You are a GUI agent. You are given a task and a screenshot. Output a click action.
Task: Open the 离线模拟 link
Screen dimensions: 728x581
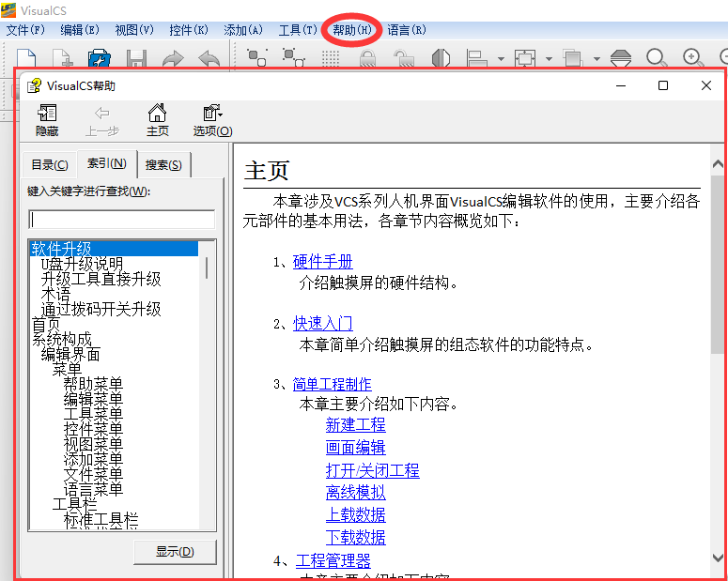pyautogui.click(x=356, y=492)
